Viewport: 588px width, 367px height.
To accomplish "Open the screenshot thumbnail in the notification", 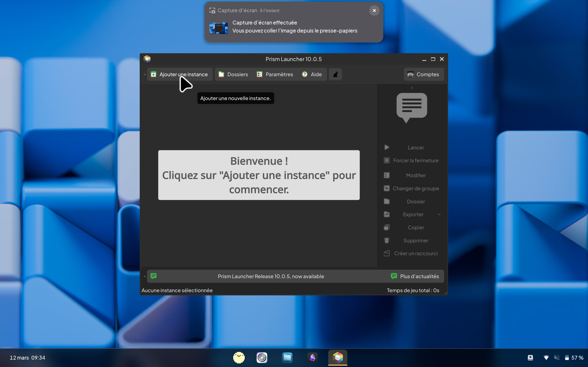I will [x=219, y=28].
